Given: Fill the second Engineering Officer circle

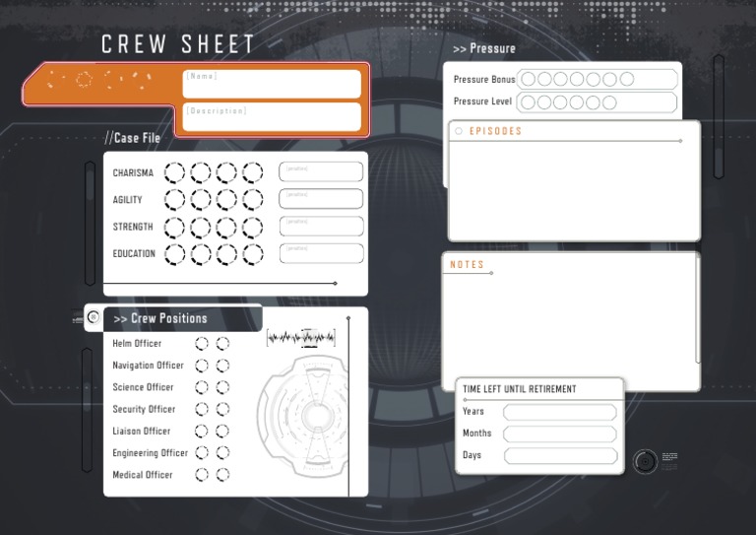Looking at the screenshot, I should [222, 453].
